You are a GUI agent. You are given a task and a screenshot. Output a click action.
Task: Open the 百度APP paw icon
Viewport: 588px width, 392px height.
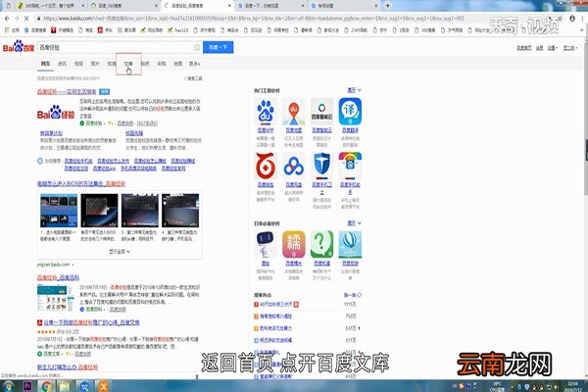[266, 111]
